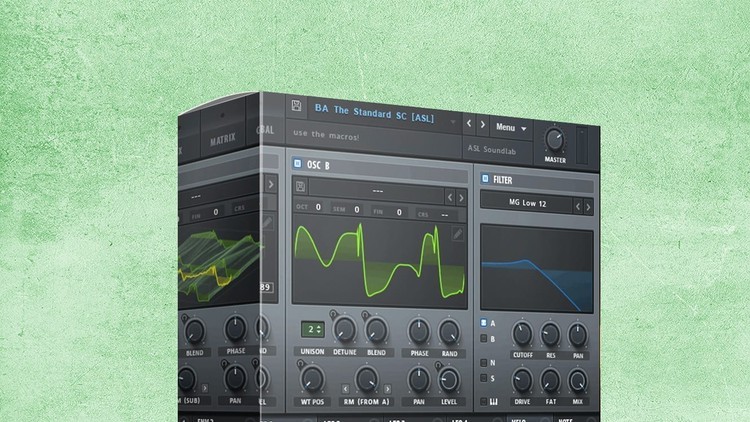Click OSC B PAN knob
Image resolution: width=750 pixels, height=422 pixels.
click(419, 380)
